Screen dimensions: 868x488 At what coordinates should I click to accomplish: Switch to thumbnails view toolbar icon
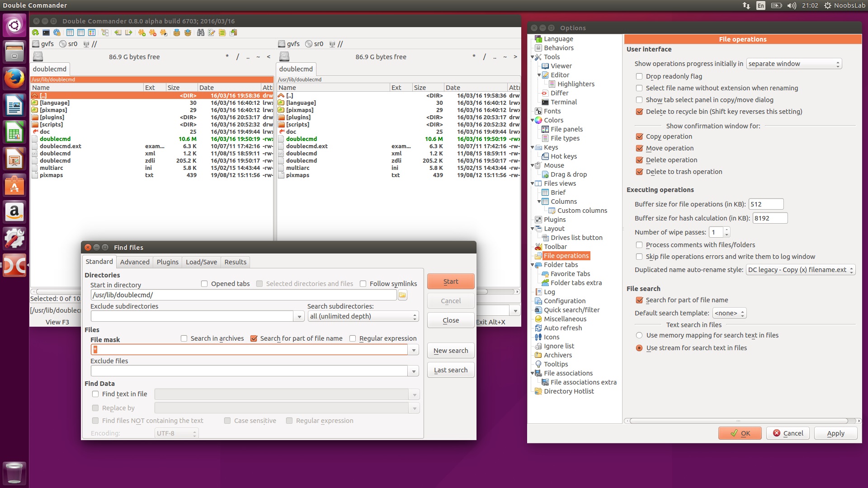coord(92,33)
